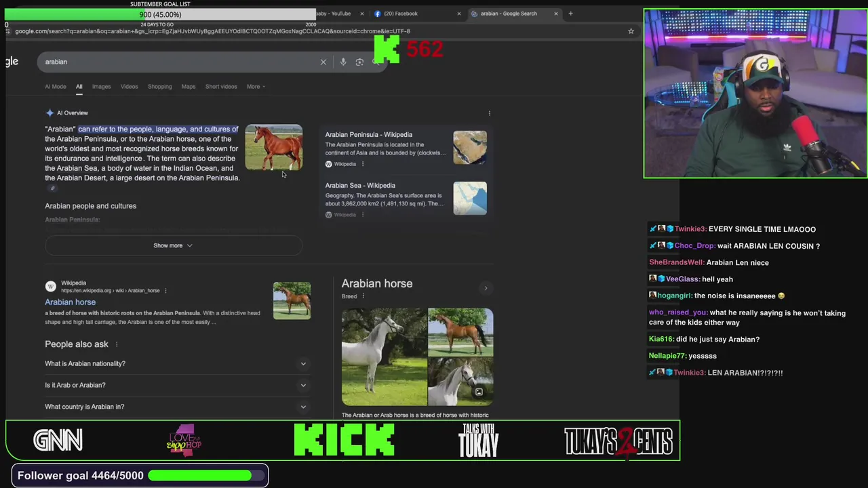Open next arrow on Arabian horse panel

pos(486,288)
